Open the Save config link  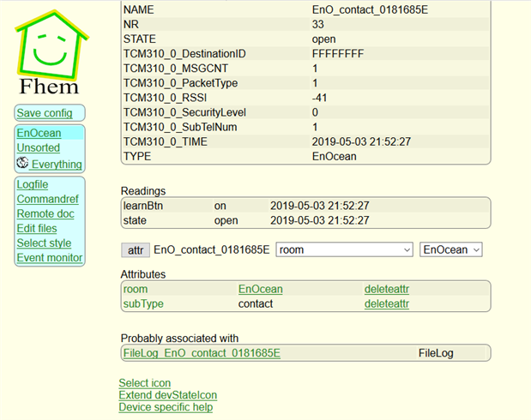(45, 113)
